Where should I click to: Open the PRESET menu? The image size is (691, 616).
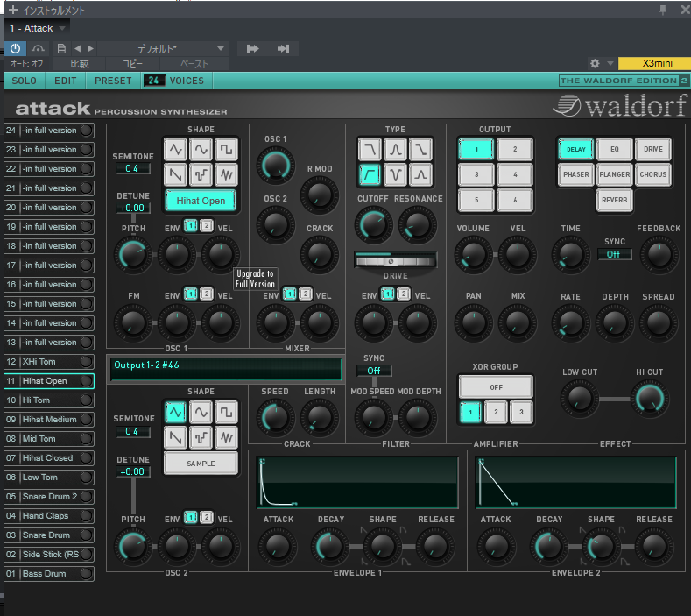click(113, 81)
